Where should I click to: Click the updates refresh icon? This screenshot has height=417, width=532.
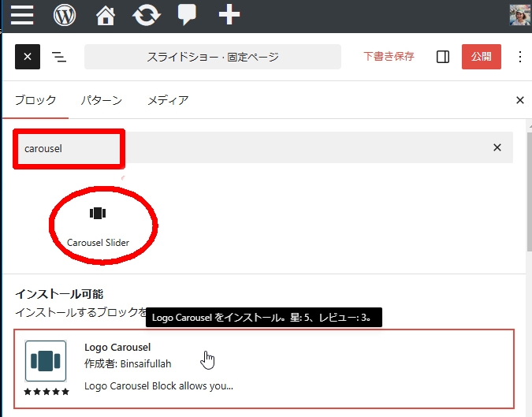pyautogui.click(x=145, y=15)
